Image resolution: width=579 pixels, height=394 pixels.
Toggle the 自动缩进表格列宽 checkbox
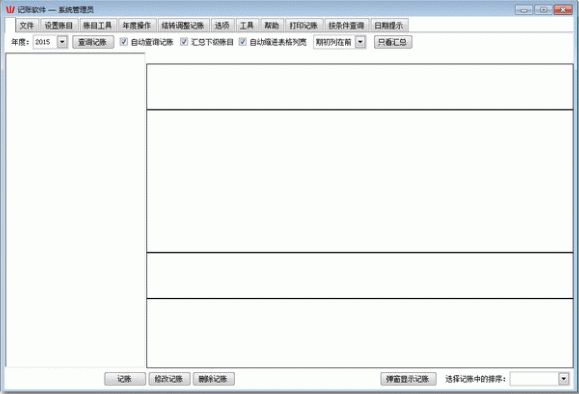click(x=243, y=42)
